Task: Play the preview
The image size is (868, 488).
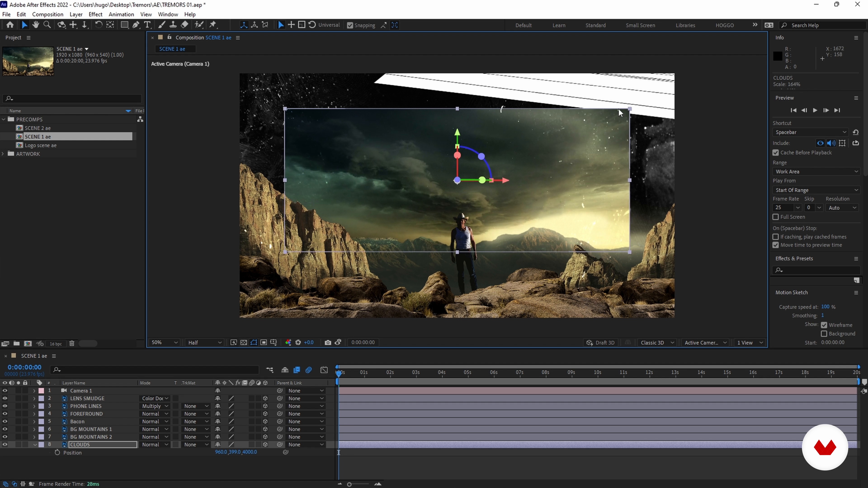Action: tap(815, 110)
